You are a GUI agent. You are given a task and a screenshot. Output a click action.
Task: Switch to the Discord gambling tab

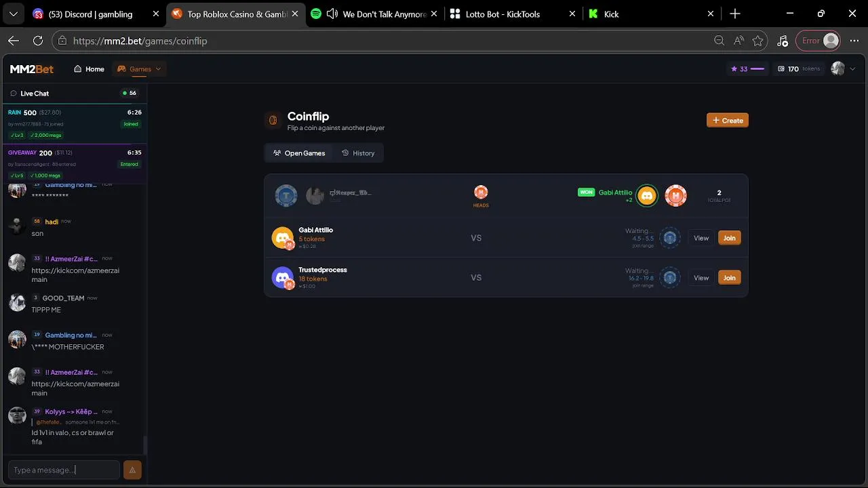[x=96, y=14]
